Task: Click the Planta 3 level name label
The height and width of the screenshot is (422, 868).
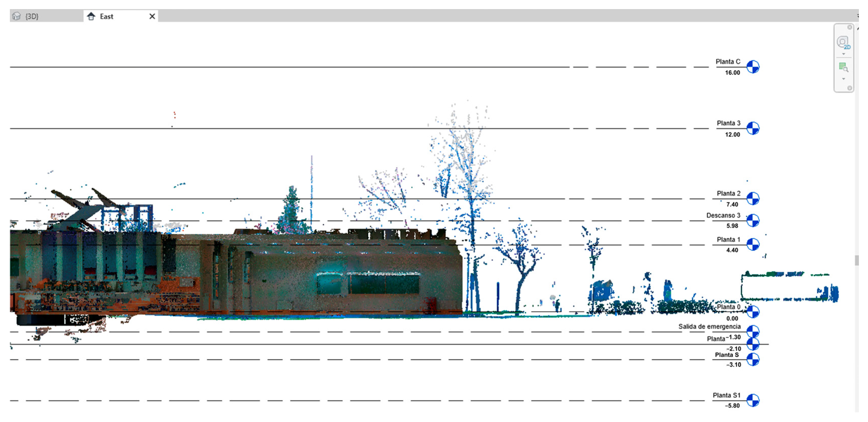Action: [x=729, y=123]
